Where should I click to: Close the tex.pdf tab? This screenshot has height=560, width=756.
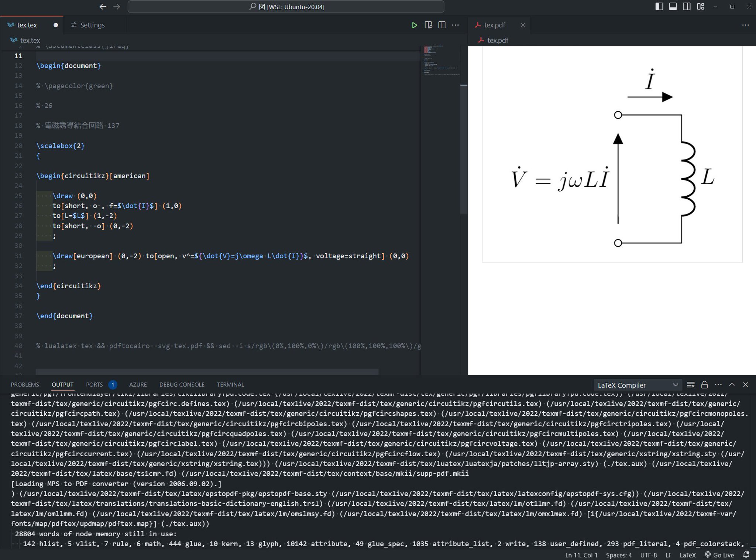click(x=523, y=25)
